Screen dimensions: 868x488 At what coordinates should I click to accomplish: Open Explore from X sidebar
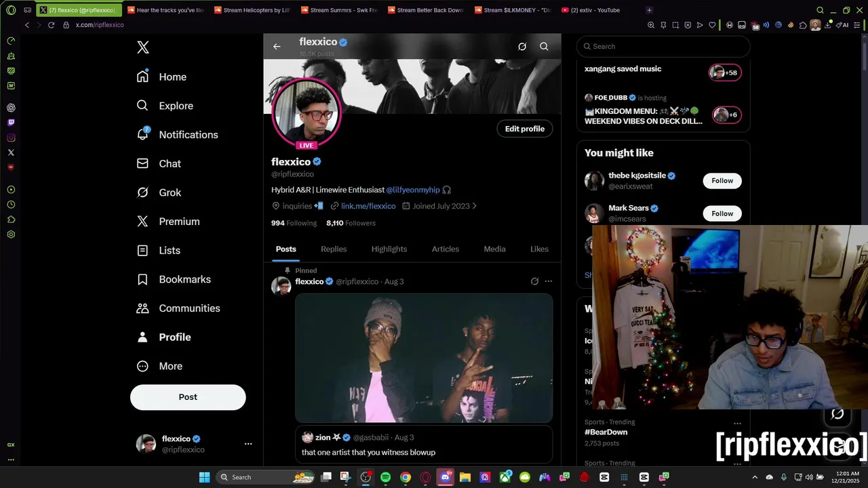click(165, 106)
